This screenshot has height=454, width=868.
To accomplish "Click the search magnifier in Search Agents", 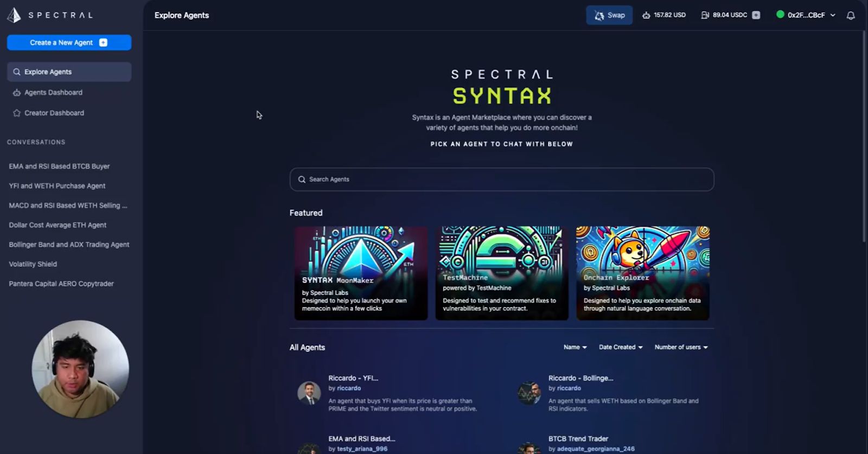I will (302, 180).
